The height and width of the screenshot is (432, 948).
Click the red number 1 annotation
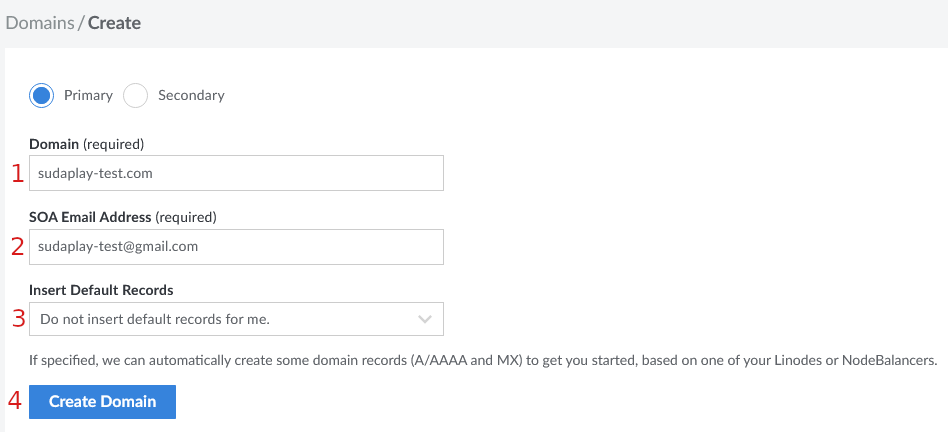[18, 173]
